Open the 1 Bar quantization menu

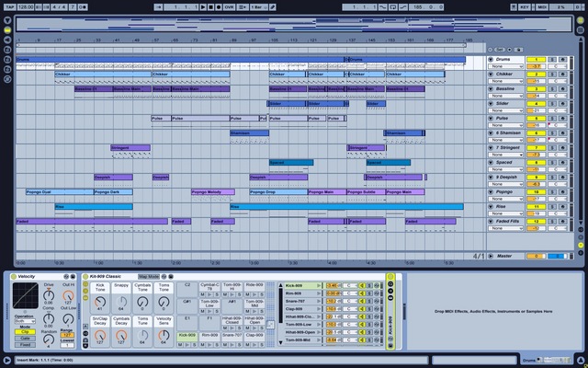[259, 7]
